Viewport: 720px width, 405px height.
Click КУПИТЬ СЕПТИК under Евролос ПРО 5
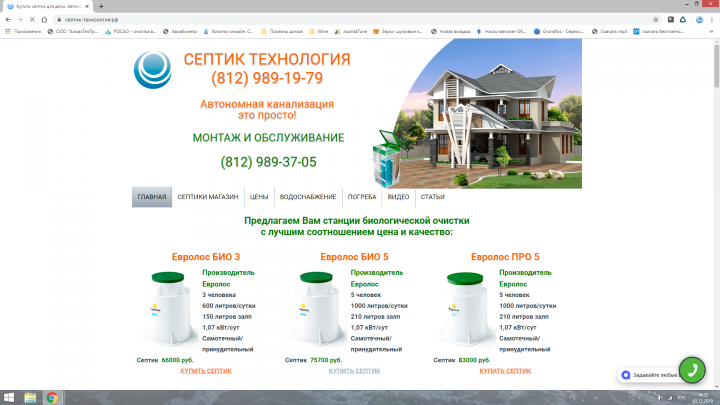pyautogui.click(x=505, y=371)
